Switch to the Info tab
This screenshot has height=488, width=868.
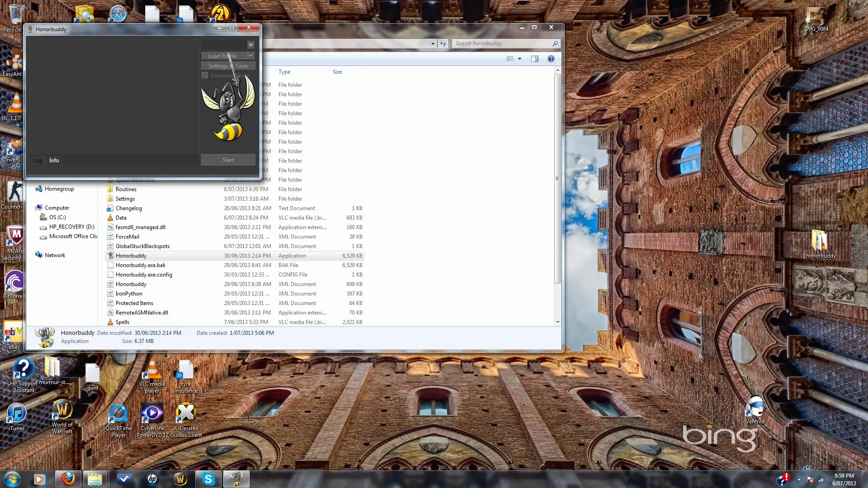[54, 160]
